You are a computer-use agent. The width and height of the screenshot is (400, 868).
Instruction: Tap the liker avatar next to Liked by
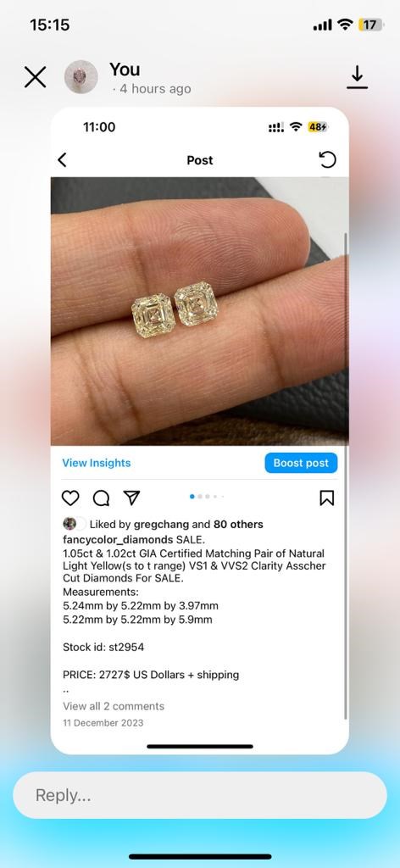69,524
